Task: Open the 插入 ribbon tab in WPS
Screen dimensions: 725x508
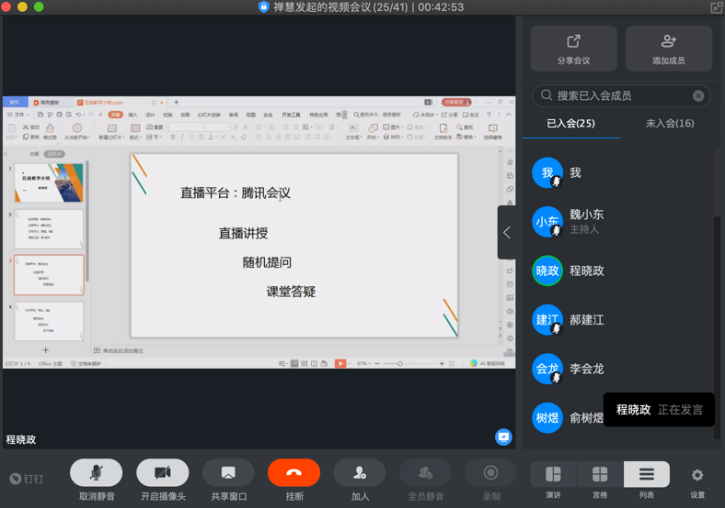Action: (133, 115)
